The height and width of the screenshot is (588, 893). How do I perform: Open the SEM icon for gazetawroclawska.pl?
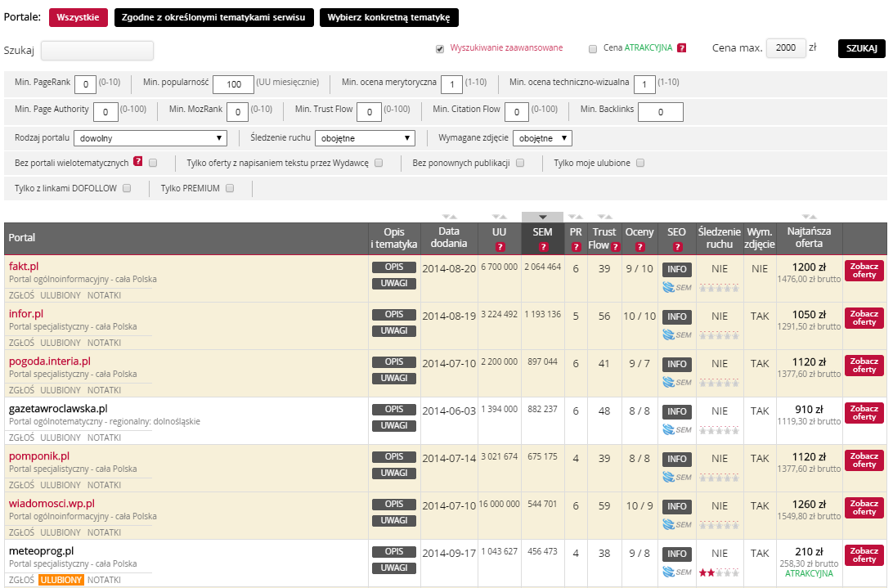[676, 429]
